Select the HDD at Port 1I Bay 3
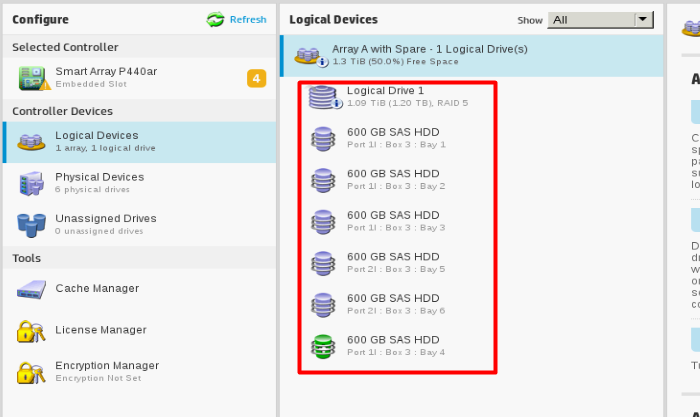700x417 pixels. coord(395,221)
